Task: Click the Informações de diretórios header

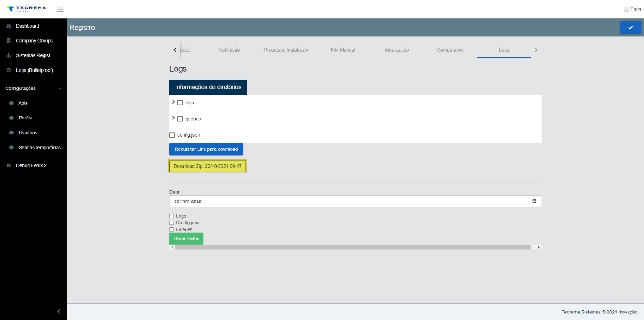Action: [208, 87]
